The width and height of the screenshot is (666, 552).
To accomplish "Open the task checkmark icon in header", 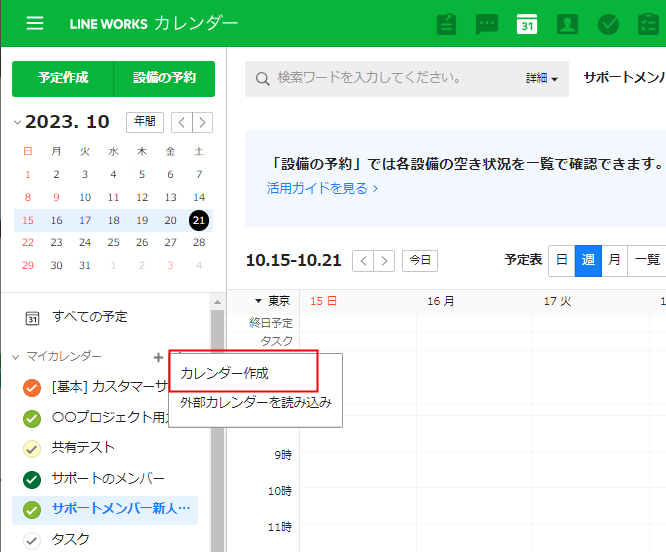I will [x=607, y=24].
